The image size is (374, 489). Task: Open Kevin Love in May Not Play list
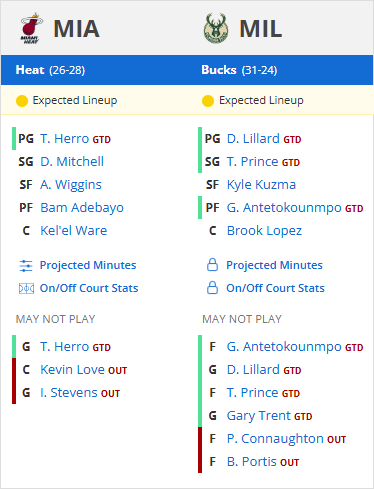pos(72,370)
